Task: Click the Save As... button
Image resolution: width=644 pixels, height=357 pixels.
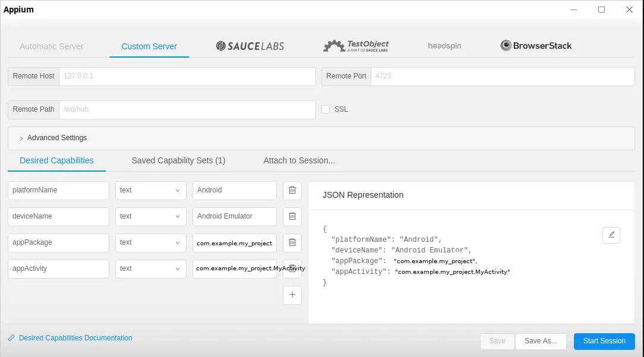Action: tap(541, 341)
